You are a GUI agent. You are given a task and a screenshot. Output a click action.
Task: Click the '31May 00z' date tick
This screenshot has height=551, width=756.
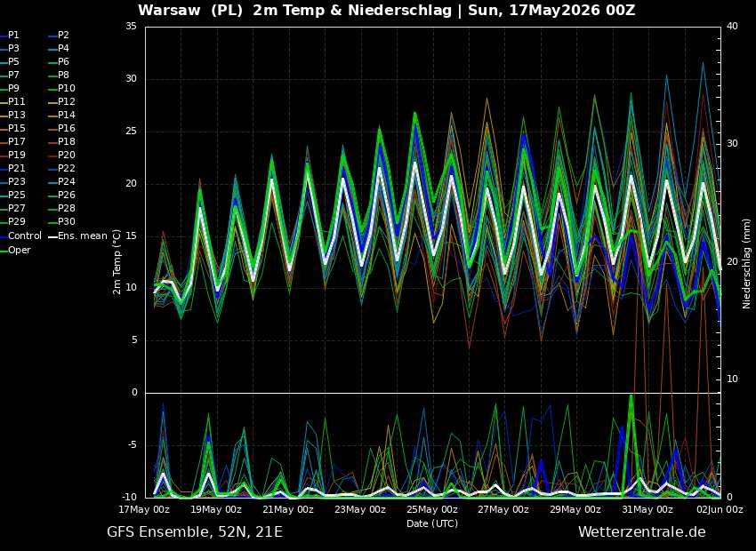click(648, 509)
